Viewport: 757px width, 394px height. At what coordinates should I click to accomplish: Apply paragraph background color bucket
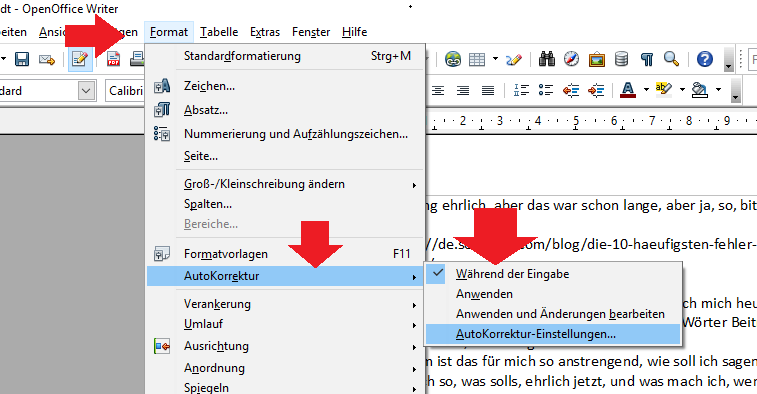[x=700, y=90]
